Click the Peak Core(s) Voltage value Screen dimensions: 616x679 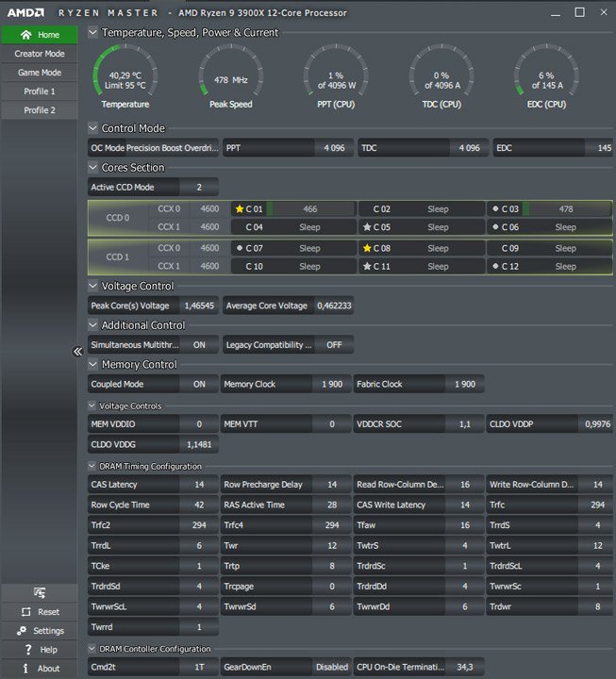[199, 306]
